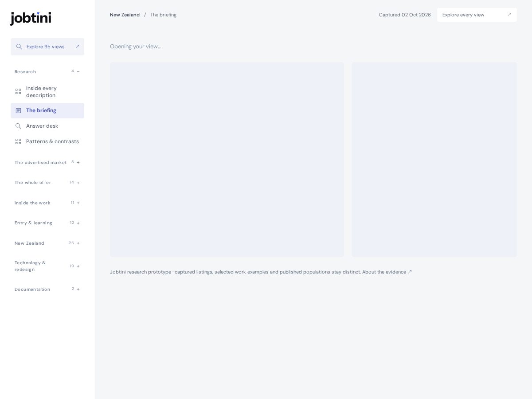Open the Explore 95 views search
532x399 pixels.
pos(47,47)
